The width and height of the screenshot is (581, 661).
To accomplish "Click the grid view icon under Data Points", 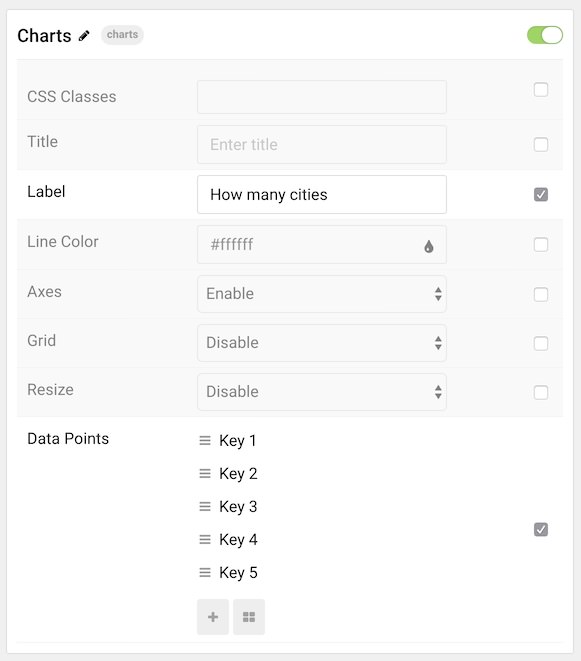I will click(249, 617).
